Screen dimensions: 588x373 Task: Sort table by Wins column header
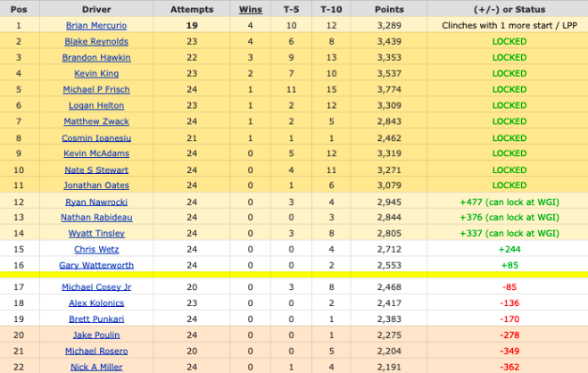251,10
